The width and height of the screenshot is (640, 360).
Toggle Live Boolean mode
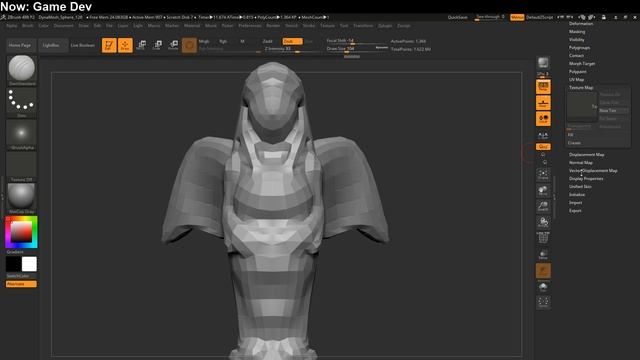83,45
